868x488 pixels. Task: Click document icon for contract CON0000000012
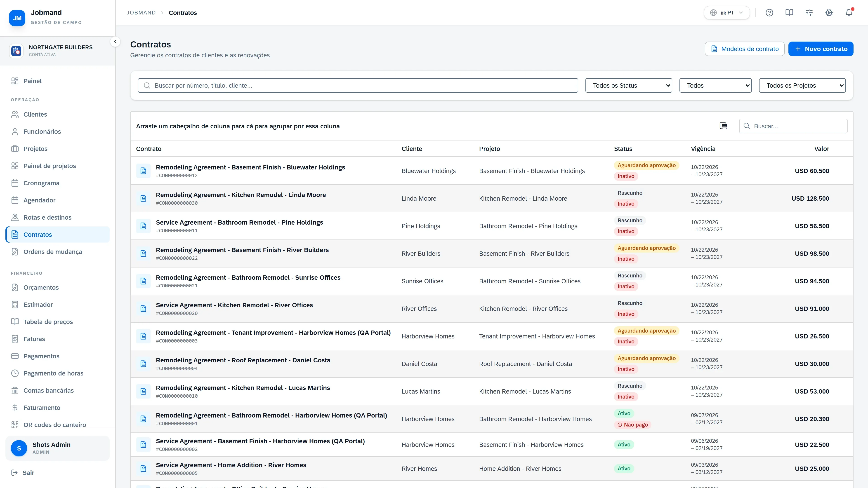(143, 171)
